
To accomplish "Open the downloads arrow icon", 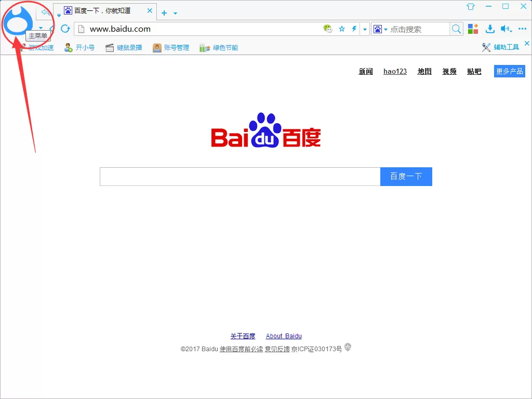I will coord(489,29).
